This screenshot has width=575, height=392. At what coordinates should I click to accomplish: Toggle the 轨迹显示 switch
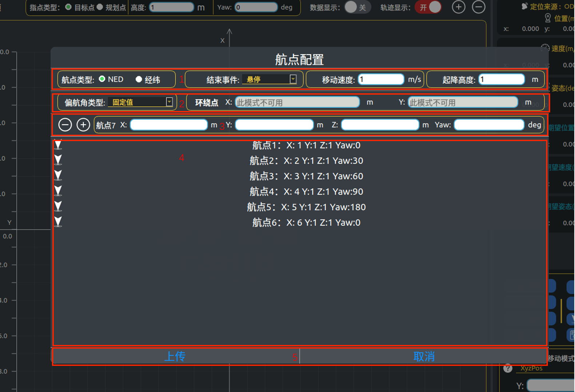428,7
